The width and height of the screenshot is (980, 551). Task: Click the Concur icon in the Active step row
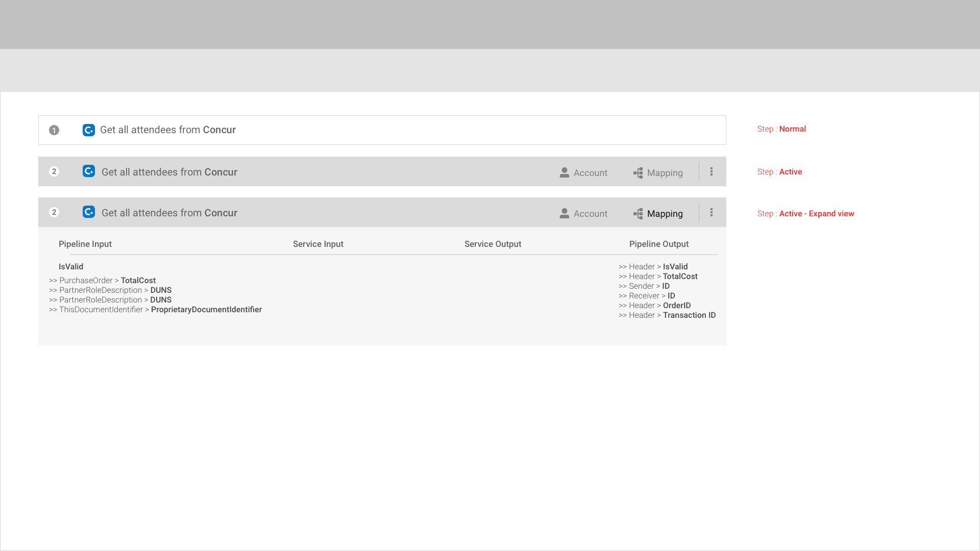(x=89, y=171)
